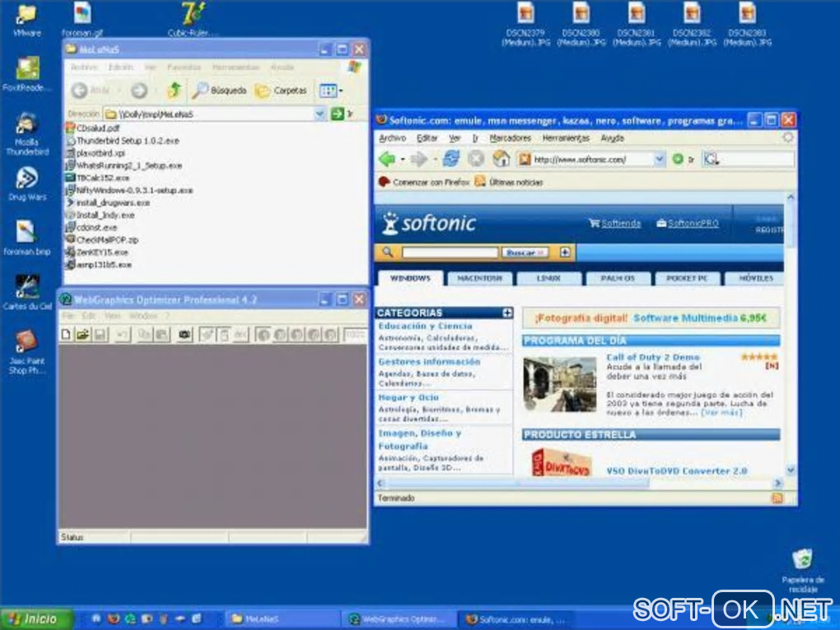Open Comenzar con Firefox bookmark
The width and height of the screenshot is (840, 630).
click(x=424, y=182)
